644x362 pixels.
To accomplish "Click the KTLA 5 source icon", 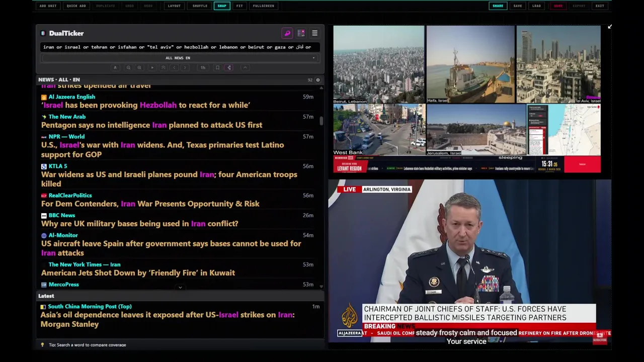I will tap(44, 166).
